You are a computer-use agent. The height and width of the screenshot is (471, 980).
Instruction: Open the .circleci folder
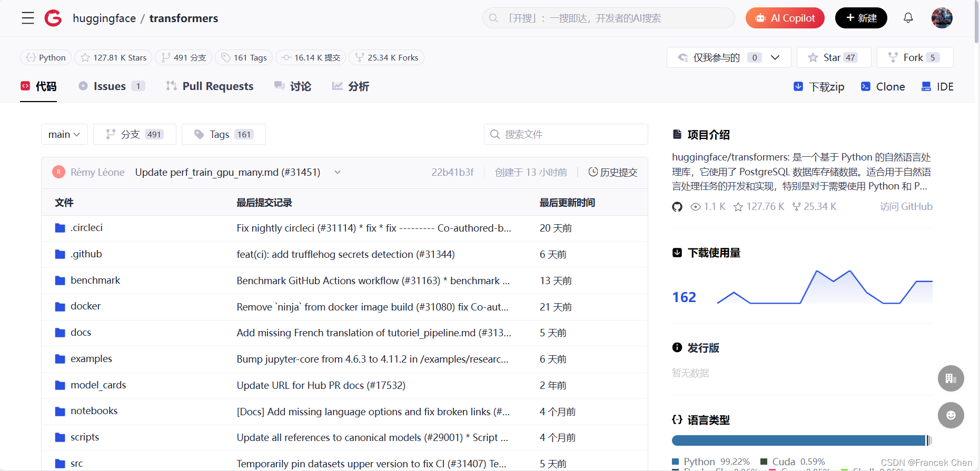[86, 228]
